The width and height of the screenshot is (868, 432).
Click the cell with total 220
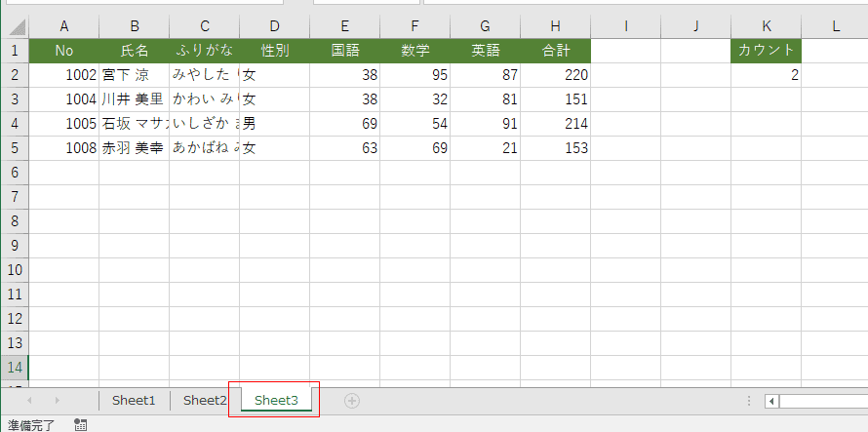(x=556, y=75)
